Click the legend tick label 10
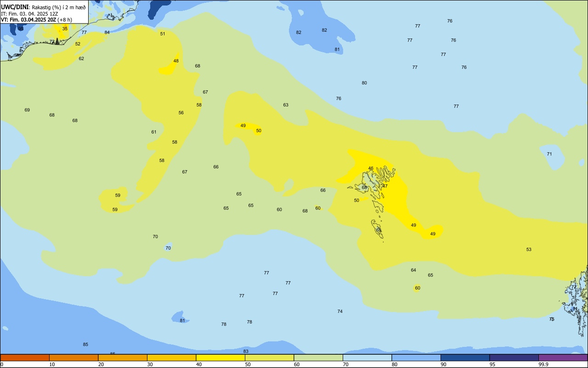Viewport: 588px width, 368px height. (52, 364)
